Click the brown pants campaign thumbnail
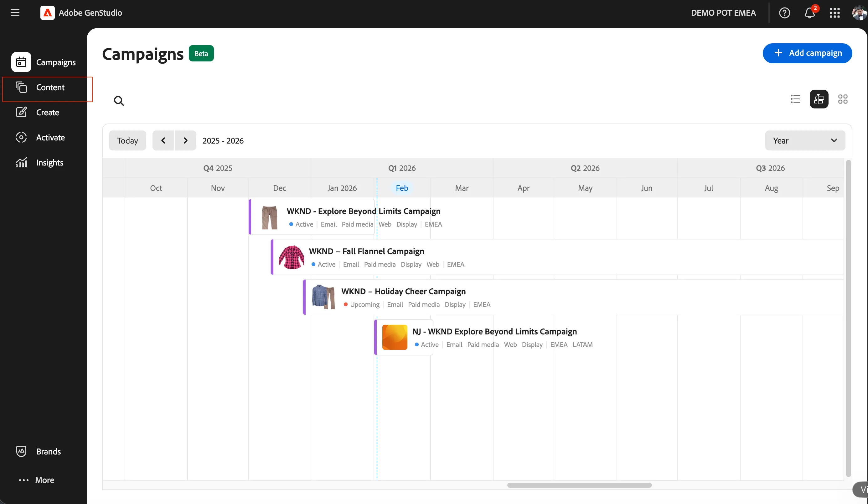The image size is (868, 504). coord(269,218)
